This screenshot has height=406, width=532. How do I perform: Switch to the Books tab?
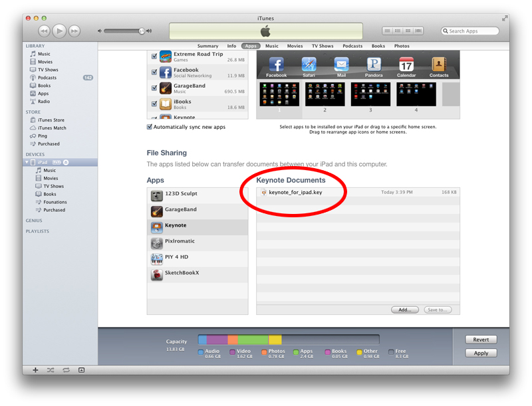tap(378, 46)
